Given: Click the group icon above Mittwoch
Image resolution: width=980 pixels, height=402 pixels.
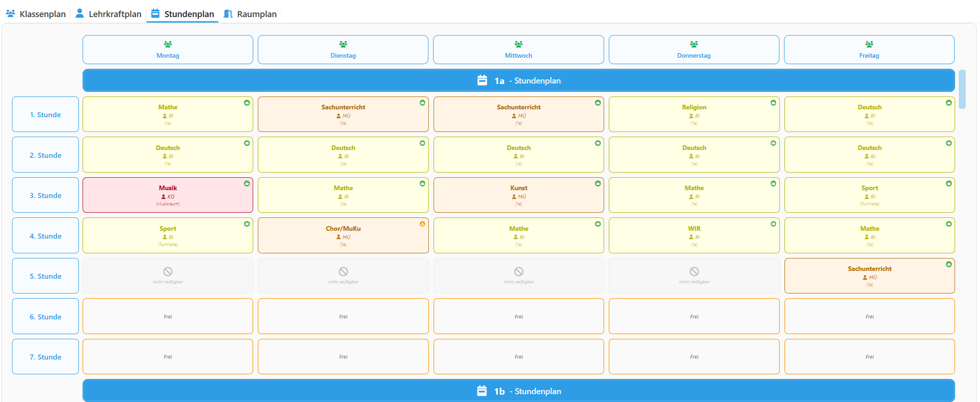Looking at the screenshot, I should [x=519, y=44].
